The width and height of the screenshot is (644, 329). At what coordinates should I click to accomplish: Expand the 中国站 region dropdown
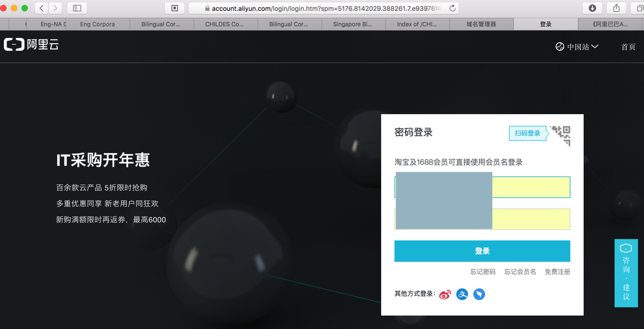tap(577, 47)
